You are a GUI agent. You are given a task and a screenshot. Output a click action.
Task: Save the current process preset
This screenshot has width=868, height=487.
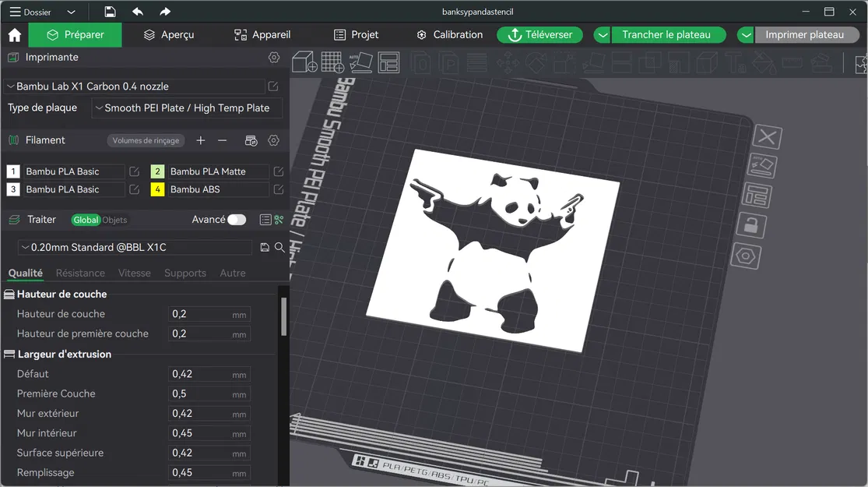pyautogui.click(x=265, y=248)
